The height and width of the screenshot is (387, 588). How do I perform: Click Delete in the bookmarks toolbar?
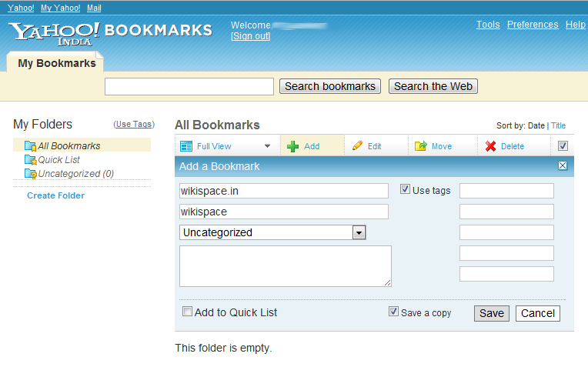(513, 146)
